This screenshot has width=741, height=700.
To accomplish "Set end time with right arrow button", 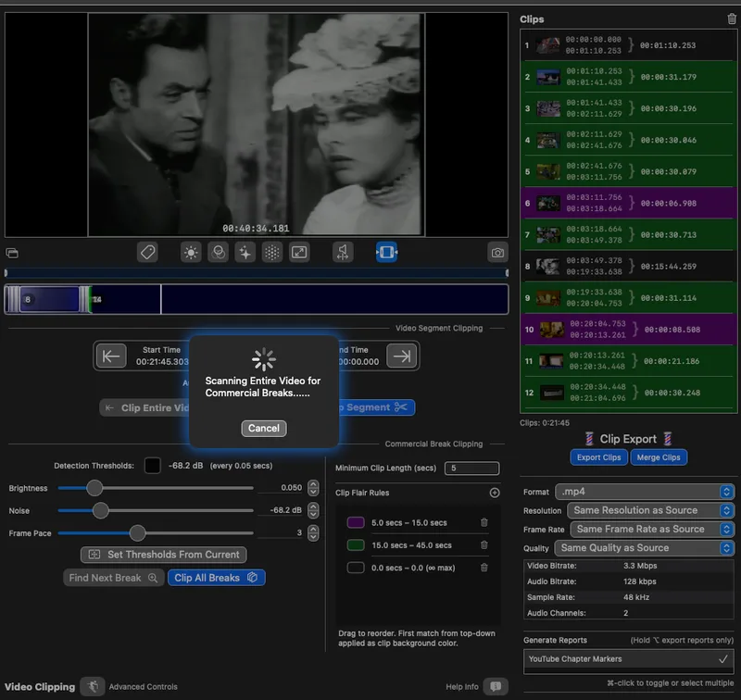I will (402, 356).
